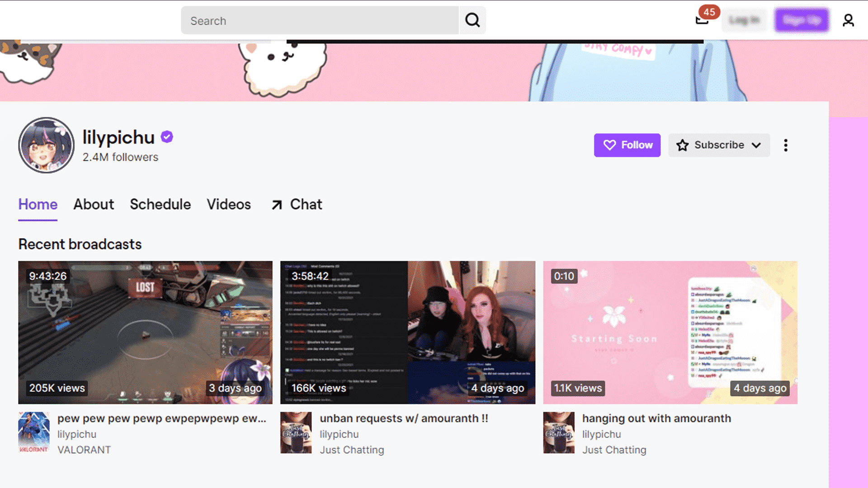Click the VALORANT game box art
Image resolution: width=868 pixels, height=488 pixels.
coord(34,432)
